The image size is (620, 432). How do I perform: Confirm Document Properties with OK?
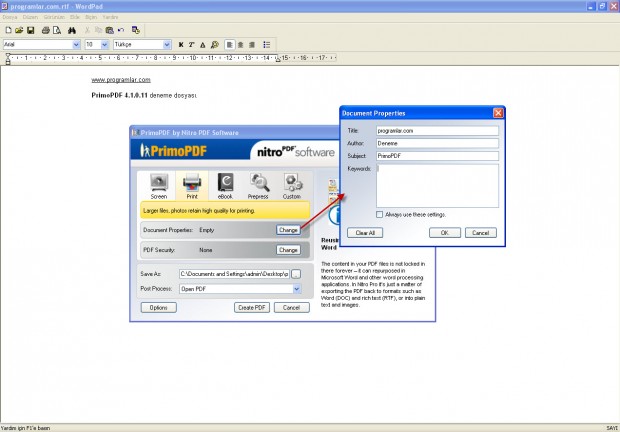[x=445, y=233]
